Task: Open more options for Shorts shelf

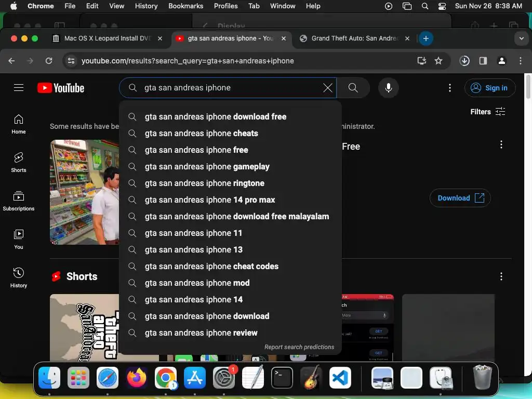Action: coord(501,276)
